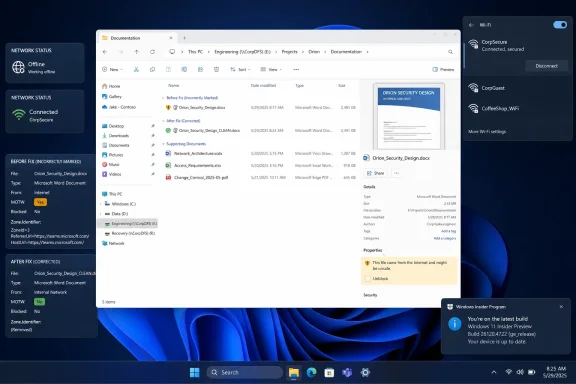This screenshot has height=384, width=576.
Task: Click the Rename icon in toolbar
Action: tap(184, 69)
